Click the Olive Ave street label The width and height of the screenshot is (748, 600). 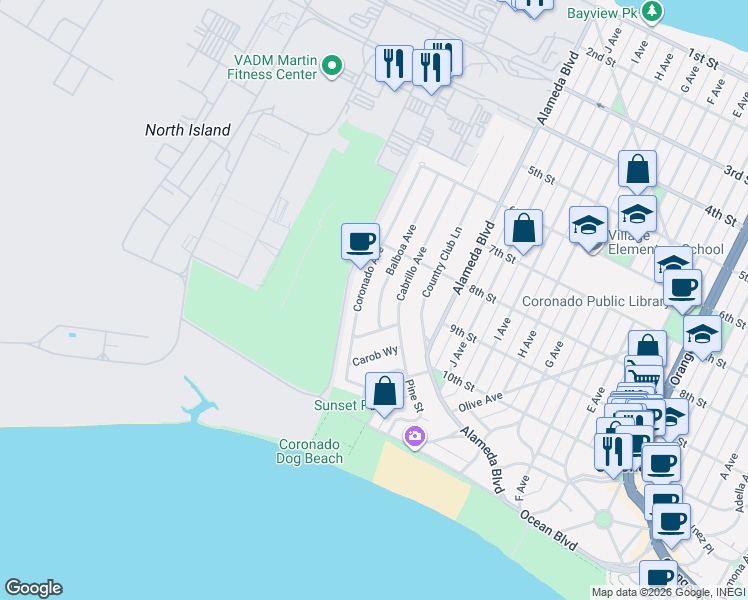point(480,402)
